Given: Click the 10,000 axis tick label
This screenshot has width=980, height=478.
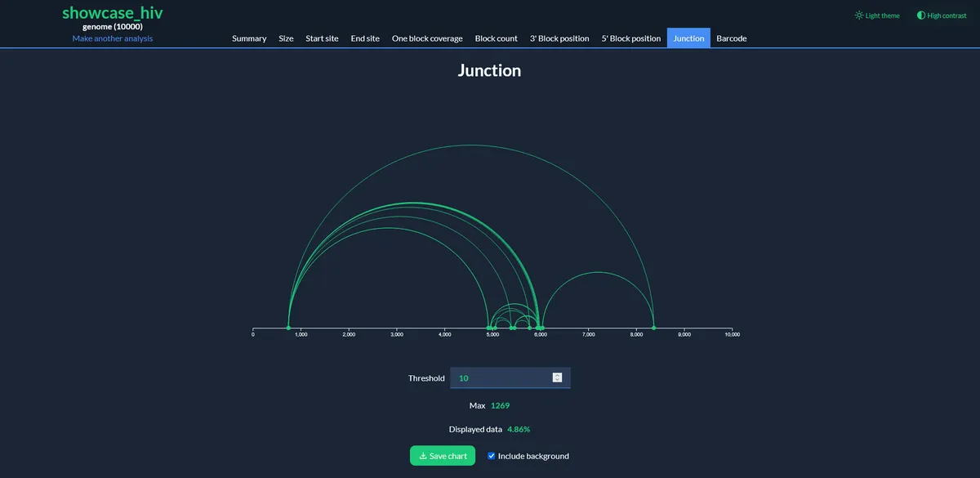Looking at the screenshot, I should (732, 334).
